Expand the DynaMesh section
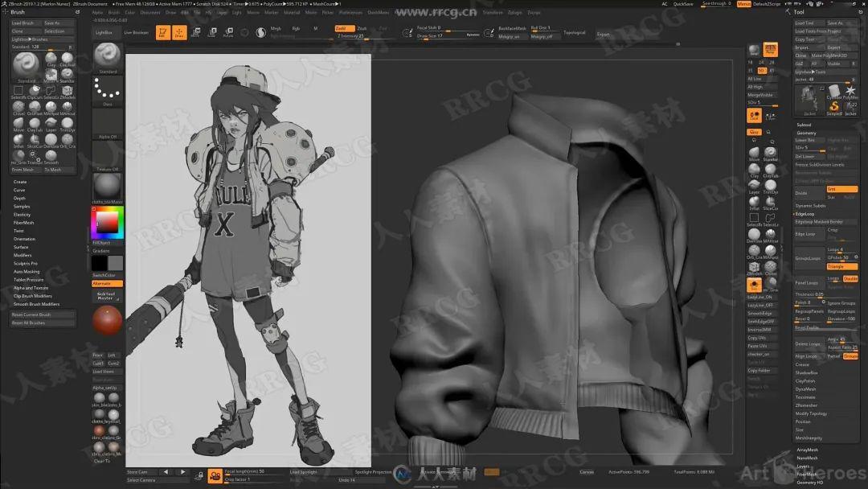 [806, 388]
